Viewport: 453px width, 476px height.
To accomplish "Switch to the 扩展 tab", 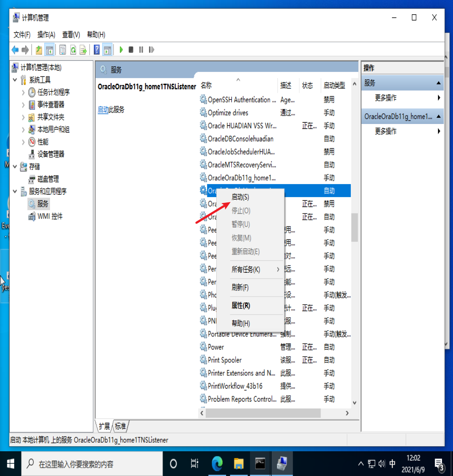I will point(105,426).
